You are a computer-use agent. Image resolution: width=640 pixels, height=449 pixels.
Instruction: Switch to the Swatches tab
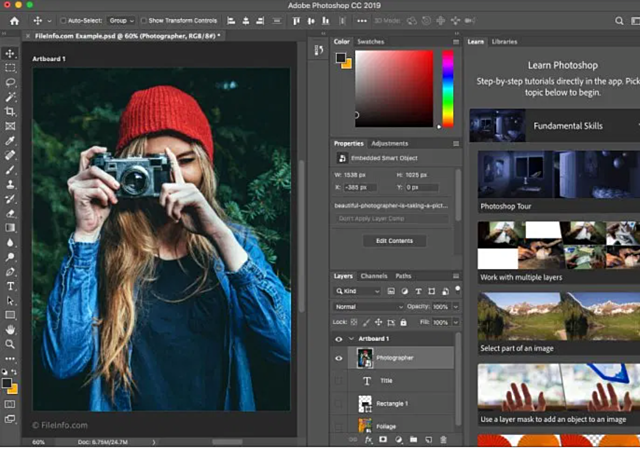coord(371,42)
